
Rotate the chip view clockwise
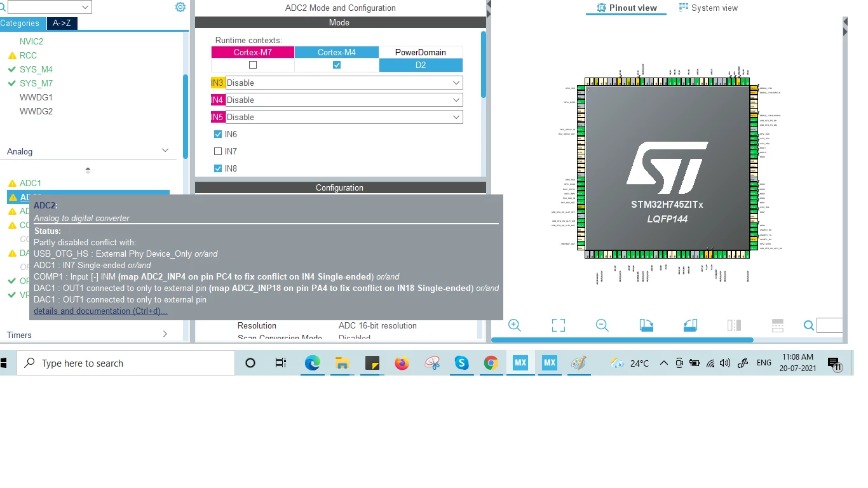(x=646, y=325)
